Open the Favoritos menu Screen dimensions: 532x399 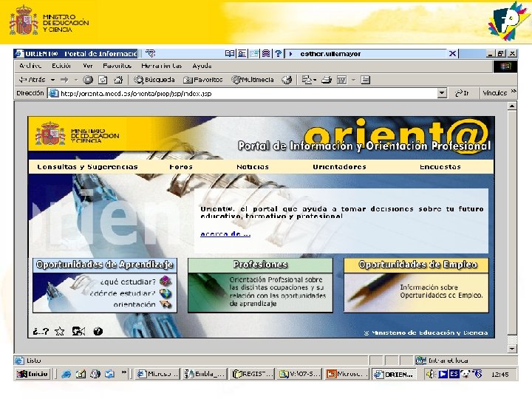coord(117,66)
